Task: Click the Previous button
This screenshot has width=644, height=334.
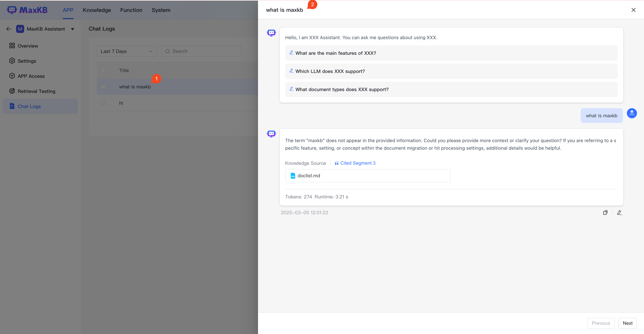Action: (601, 323)
